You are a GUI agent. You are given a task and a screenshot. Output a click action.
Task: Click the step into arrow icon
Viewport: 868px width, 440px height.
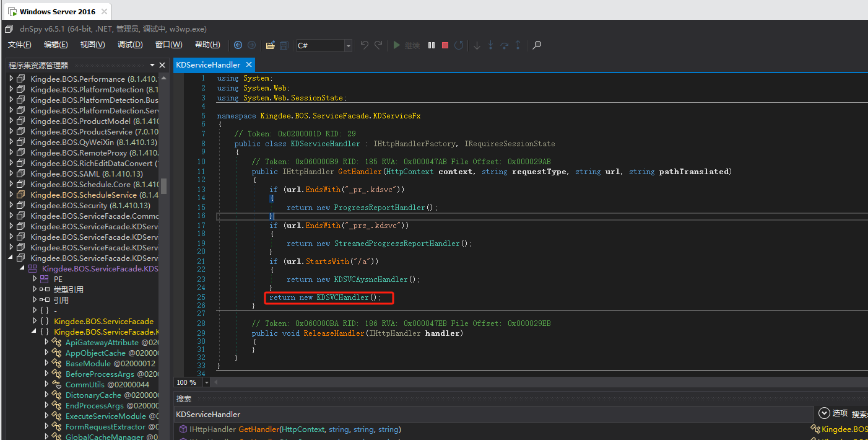tap(490, 45)
